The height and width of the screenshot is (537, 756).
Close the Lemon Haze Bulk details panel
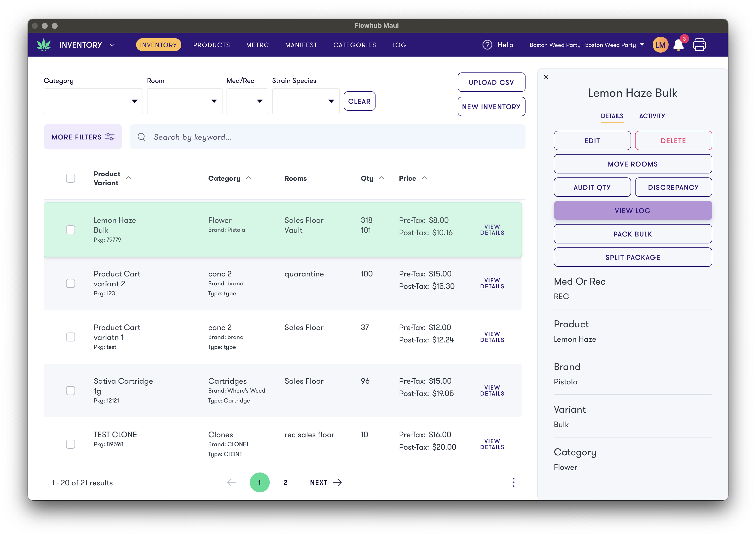pyautogui.click(x=546, y=77)
